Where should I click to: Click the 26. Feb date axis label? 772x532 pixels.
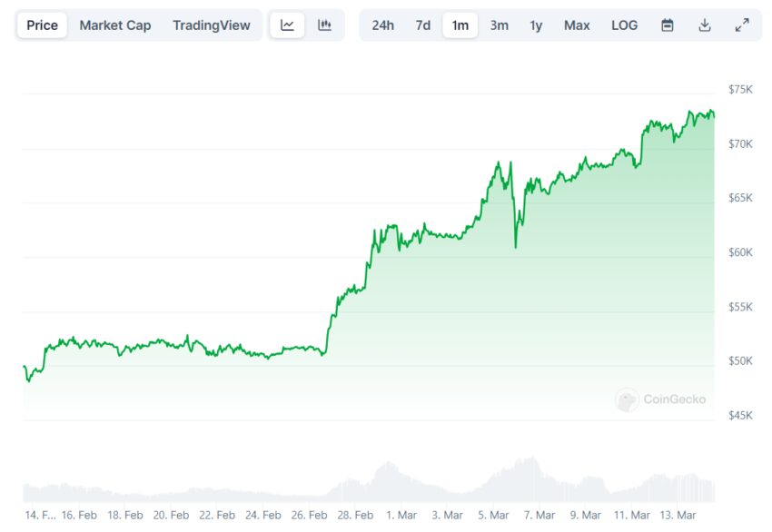click(310, 515)
